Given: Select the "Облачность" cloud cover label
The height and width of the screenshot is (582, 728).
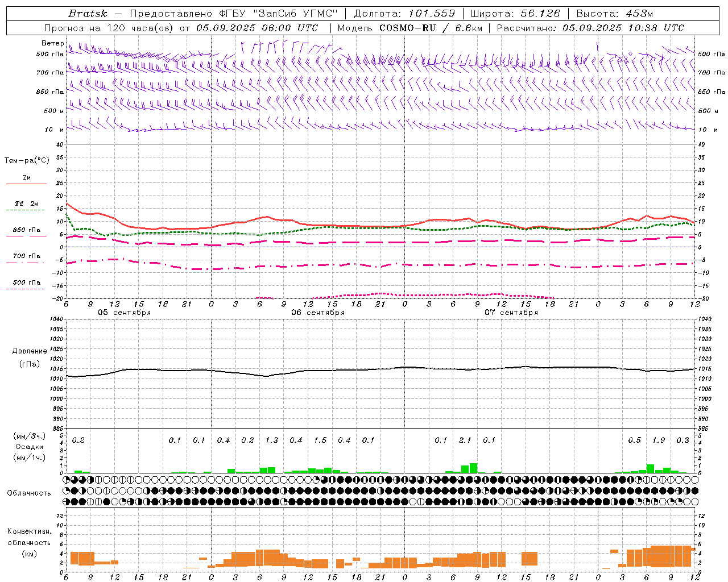Looking at the screenshot, I should point(29,493).
